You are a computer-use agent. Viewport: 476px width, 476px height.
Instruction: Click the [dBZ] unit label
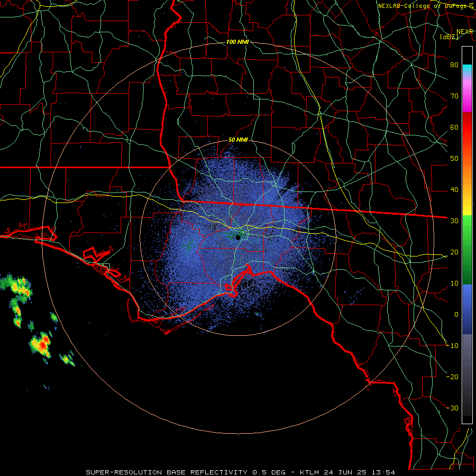coord(449,37)
